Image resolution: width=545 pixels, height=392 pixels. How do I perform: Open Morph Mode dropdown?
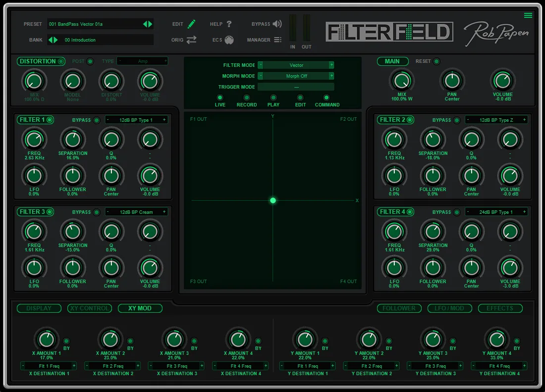296,76
